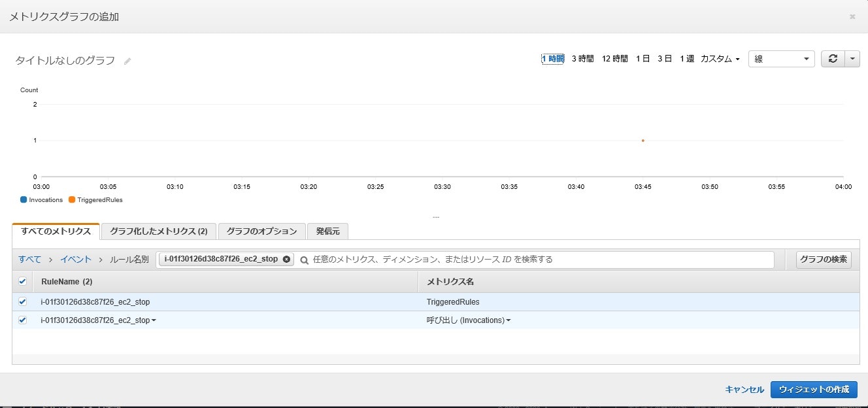The height and width of the screenshot is (408, 868).
Task: Click the グラフの検索 button
Action: 824,260
